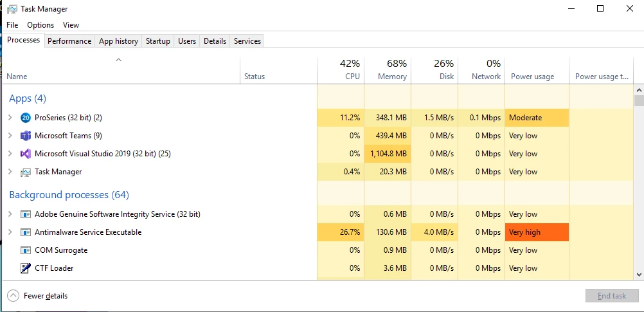644x312 pixels.
Task: Expand Microsoft Visual Studio 2019 processes
Action: [10, 154]
